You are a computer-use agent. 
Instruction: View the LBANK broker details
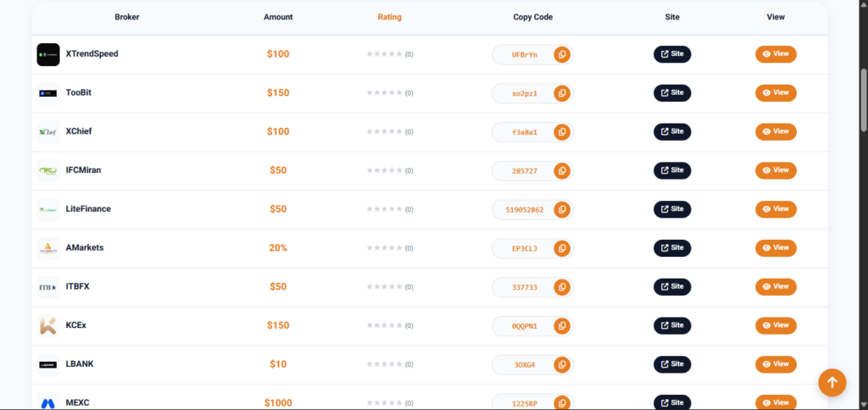pos(776,364)
